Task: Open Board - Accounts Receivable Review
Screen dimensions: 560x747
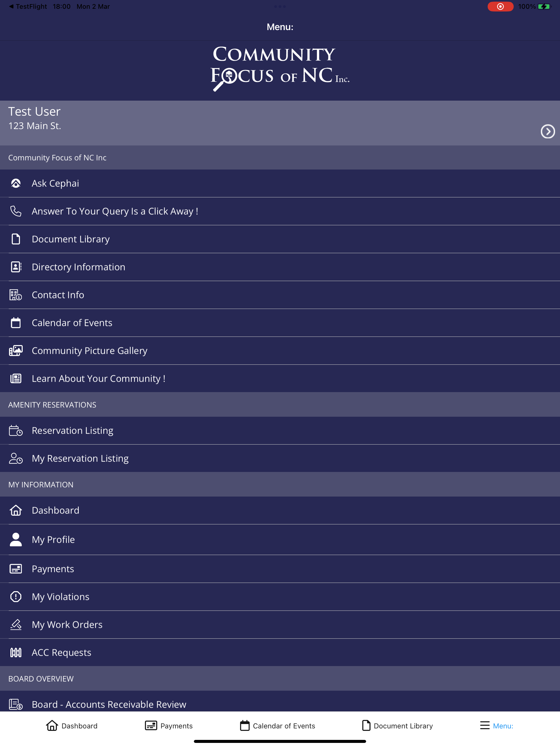Action: point(280,701)
